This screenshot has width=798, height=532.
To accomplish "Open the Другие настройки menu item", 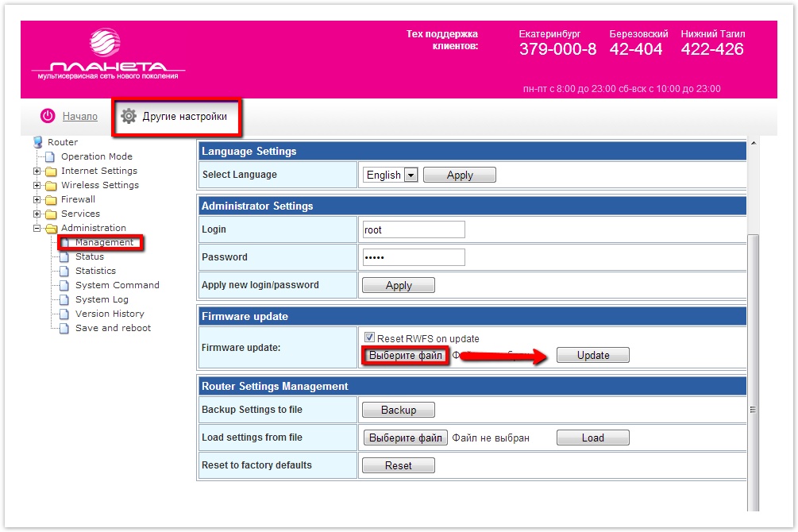I will [184, 116].
